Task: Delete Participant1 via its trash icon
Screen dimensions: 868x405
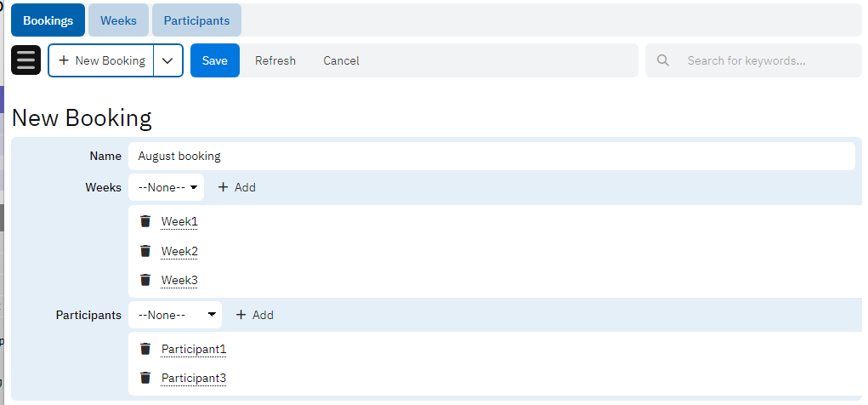Action: click(145, 349)
